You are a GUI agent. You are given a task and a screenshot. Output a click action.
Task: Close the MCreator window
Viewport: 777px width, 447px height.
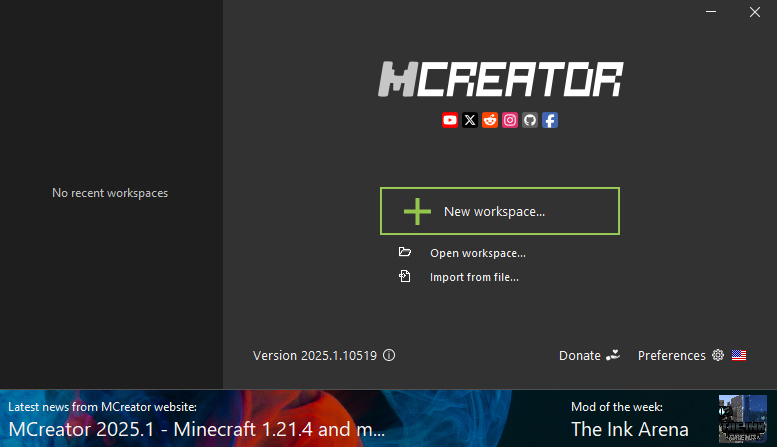(x=755, y=12)
